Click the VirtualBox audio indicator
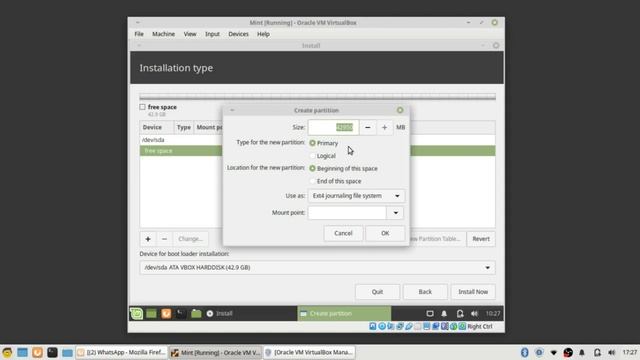The height and width of the screenshot is (360, 640). point(391,326)
